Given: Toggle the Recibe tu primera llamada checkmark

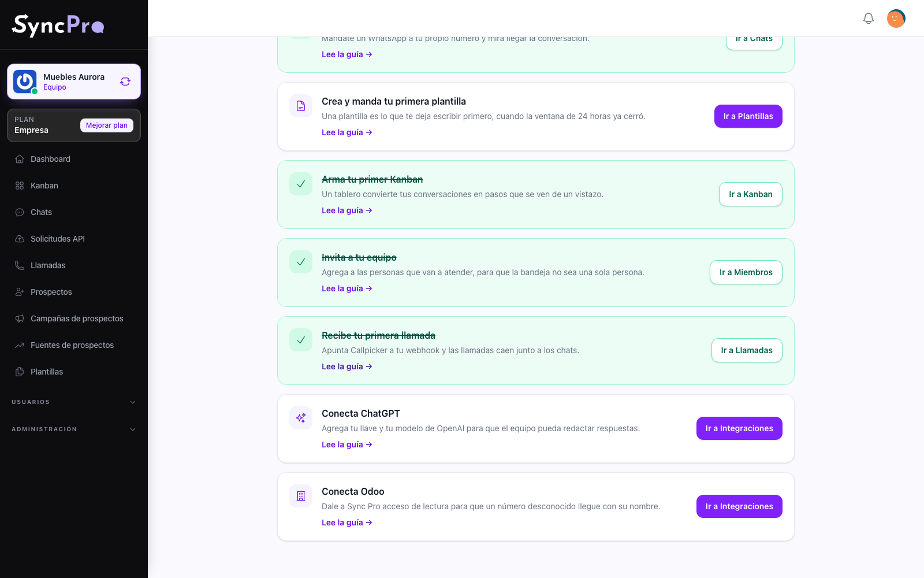Looking at the screenshot, I should click(x=301, y=340).
